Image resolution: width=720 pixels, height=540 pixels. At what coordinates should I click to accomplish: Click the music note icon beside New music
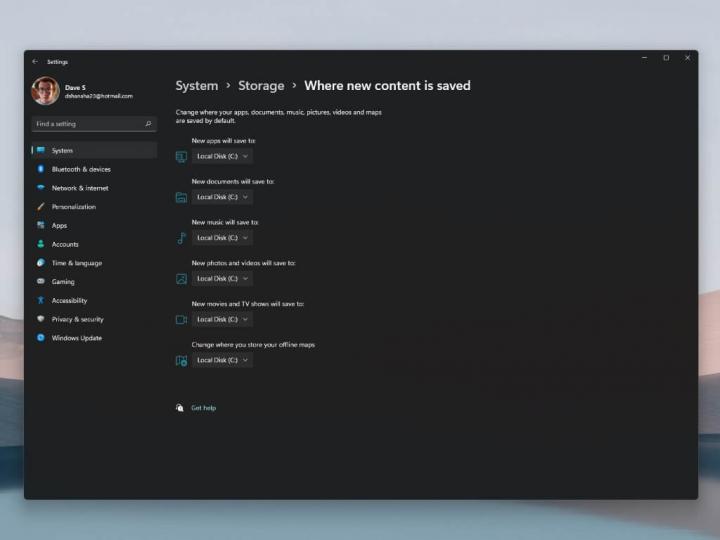coord(181,238)
